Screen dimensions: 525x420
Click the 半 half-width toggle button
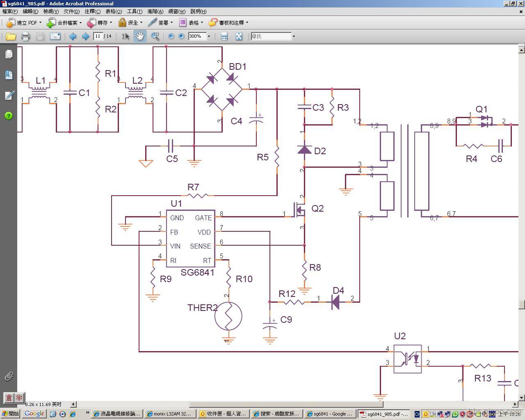click(19, 397)
